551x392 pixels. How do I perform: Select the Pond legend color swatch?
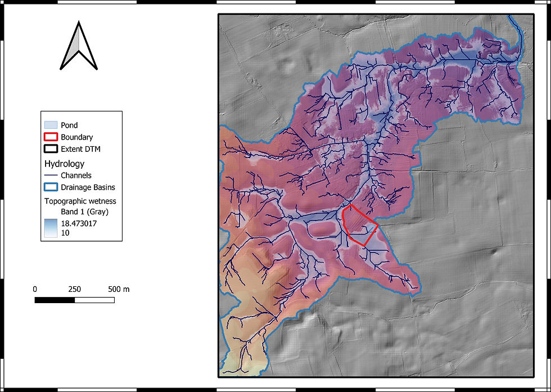51,125
